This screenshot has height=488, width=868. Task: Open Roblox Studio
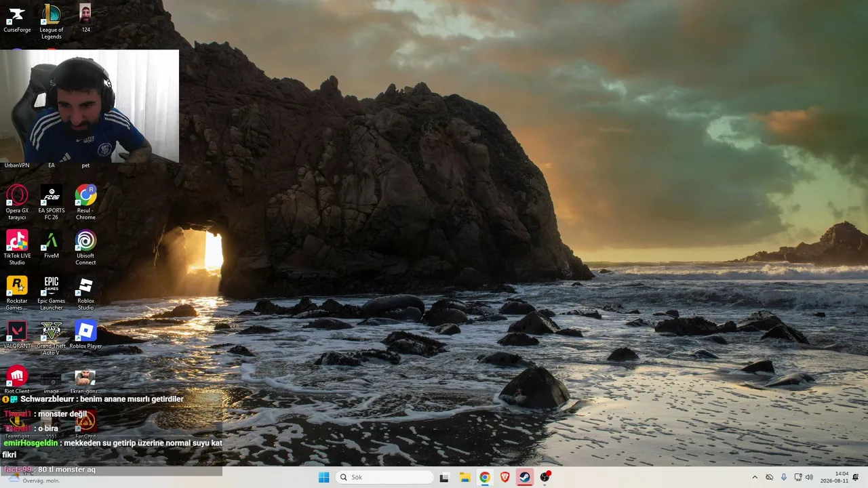coord(85,293)
